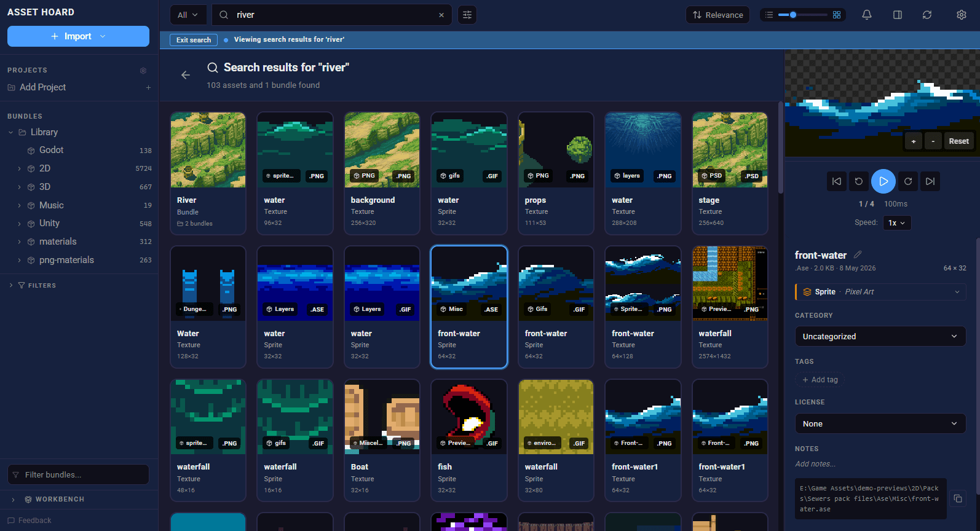The width and height of the screenshot is (980, 531).
Task: Switch to list view icon
Action: click(769, 15)
